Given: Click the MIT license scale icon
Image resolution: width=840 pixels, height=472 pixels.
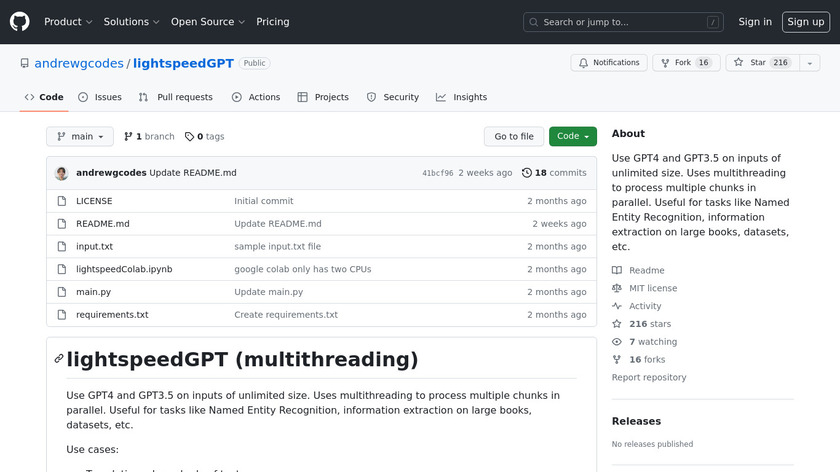Looking at the screenshot, I should pyautogui.click(x=617, y=288).
